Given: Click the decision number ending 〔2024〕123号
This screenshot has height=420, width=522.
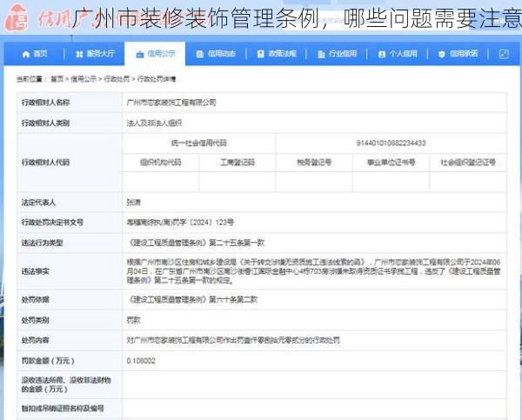Looking at the screenshot, I should click(180, 223).
